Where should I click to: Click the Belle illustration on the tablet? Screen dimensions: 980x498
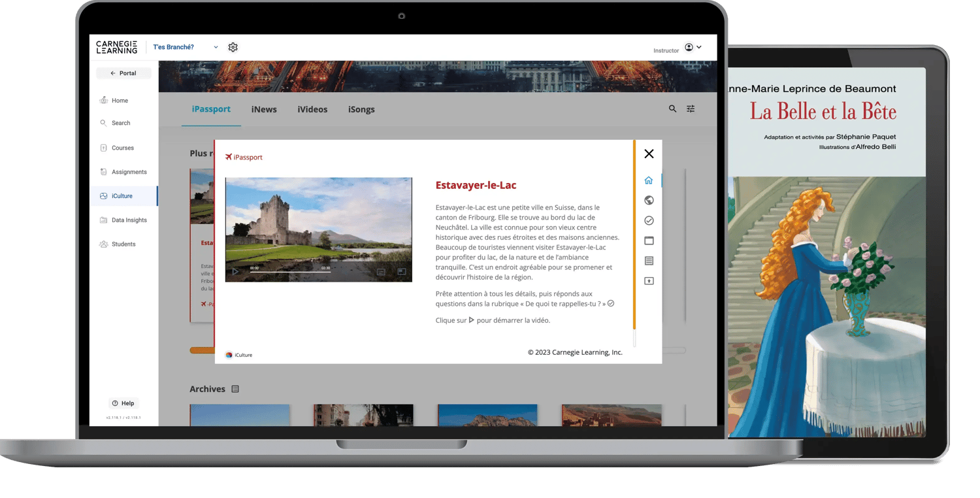(x=827, y=307)
